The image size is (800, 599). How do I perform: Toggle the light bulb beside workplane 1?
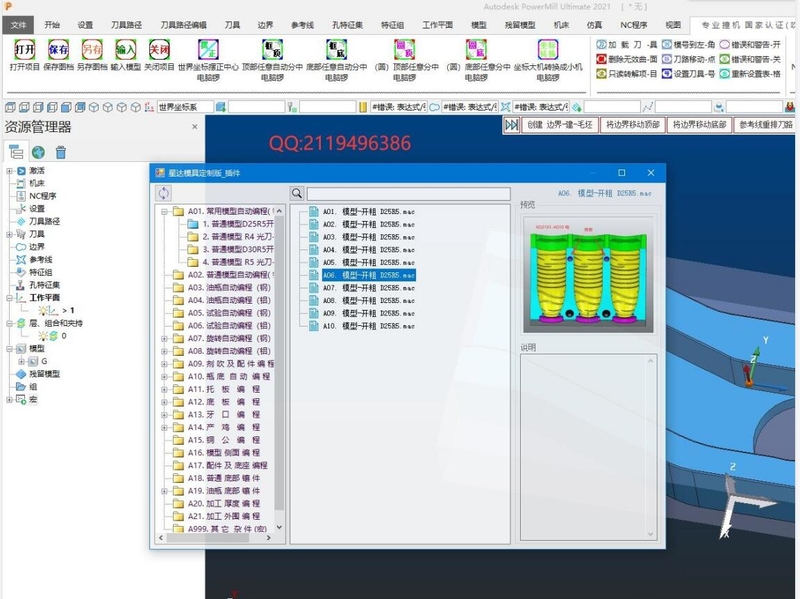coord(45,311)
